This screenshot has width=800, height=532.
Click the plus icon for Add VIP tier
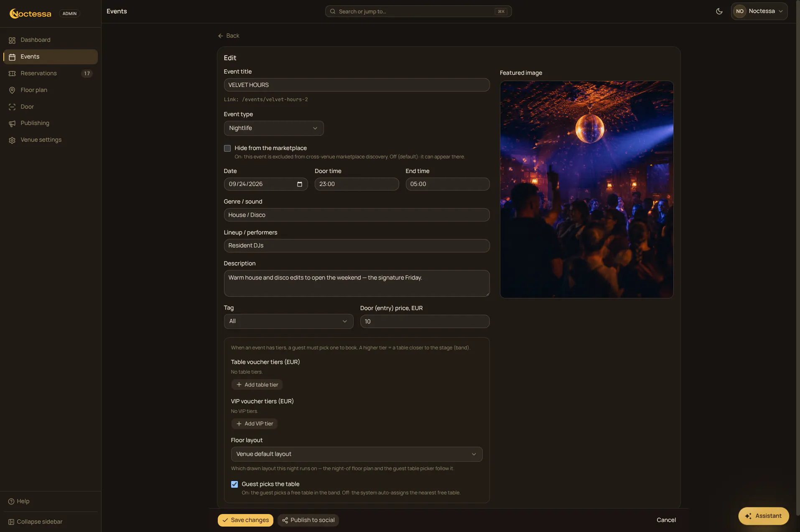pos(239,424)
